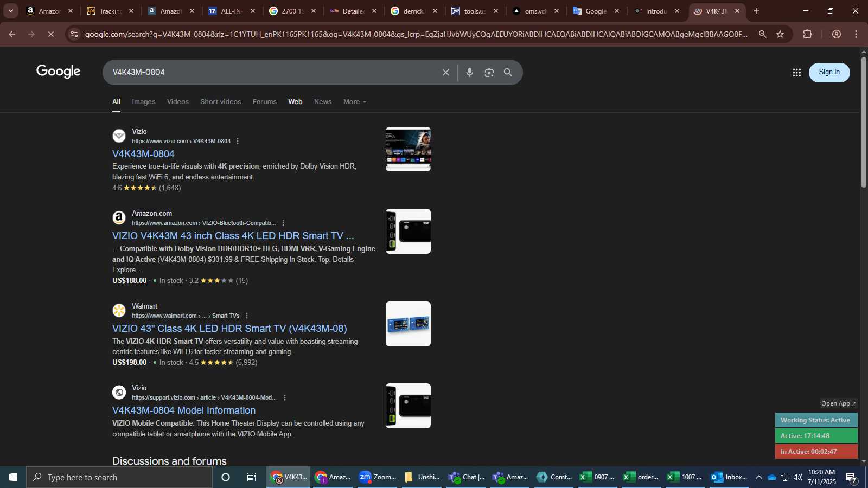Select the All results tab
868x488 pixels.
pyautogui.click(x=117, y=102)
